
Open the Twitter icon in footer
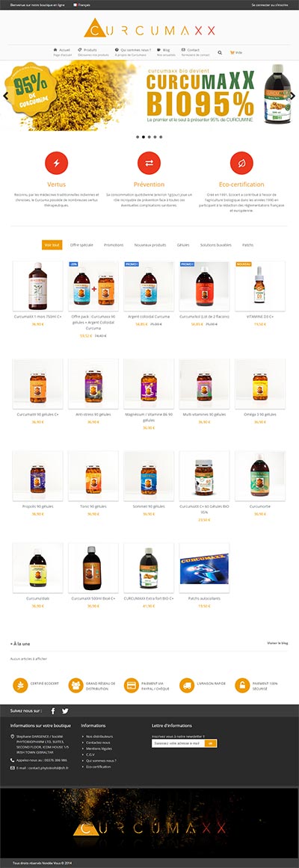(x=65, y=711)
